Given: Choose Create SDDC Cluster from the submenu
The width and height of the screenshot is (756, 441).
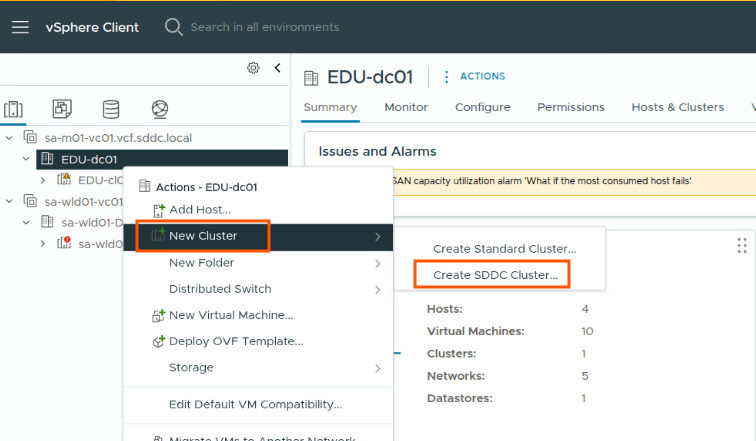Looking at the screenshot, I should [494, 274].
